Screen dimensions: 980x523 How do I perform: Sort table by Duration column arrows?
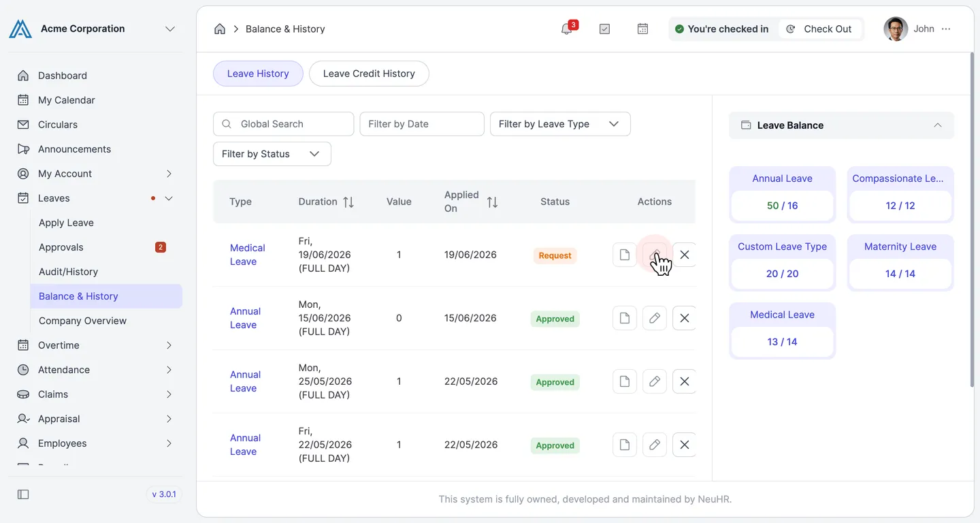point(348,202)
